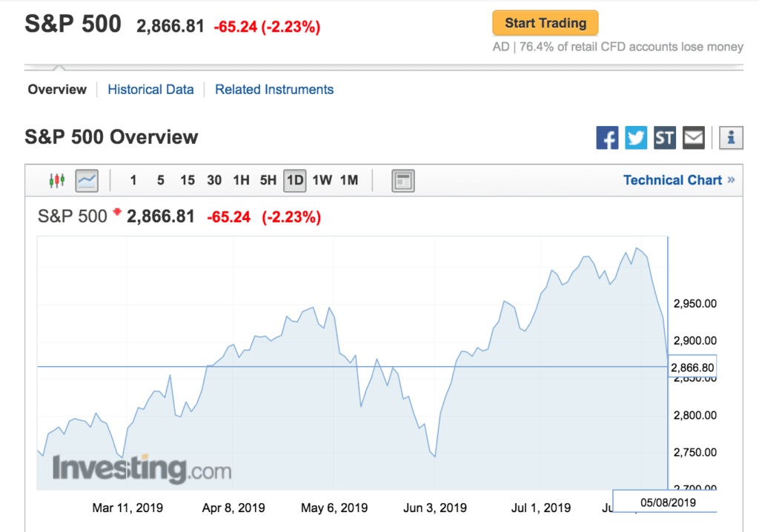Select the area line chart type

pyautogui.click(x=87, y=181)
